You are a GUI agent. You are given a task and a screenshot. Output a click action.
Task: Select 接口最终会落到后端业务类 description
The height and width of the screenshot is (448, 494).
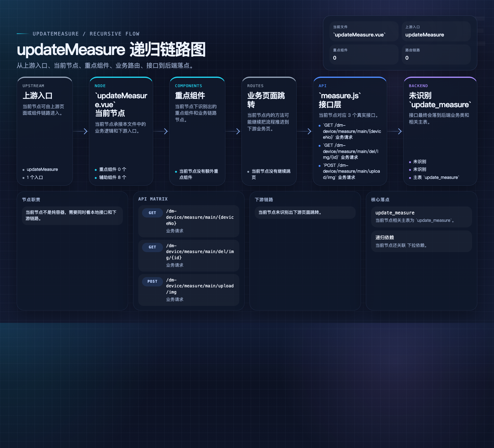(439, 119)
